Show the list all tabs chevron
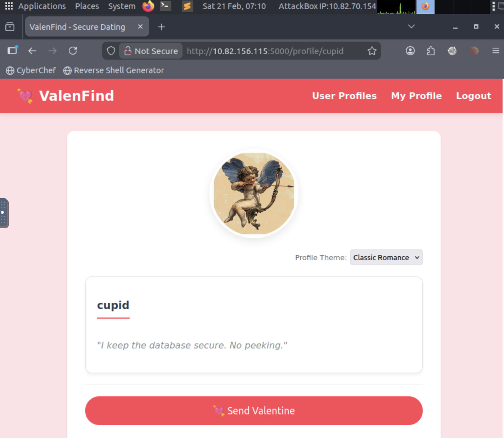Viewport: 504px width, 438px height. (x=411, y=26)
